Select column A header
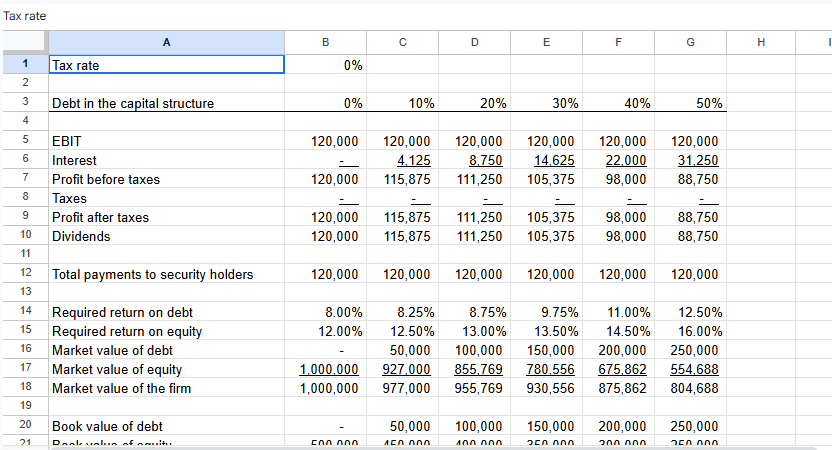This screenshot has width=832, height=450. point(166,41)
